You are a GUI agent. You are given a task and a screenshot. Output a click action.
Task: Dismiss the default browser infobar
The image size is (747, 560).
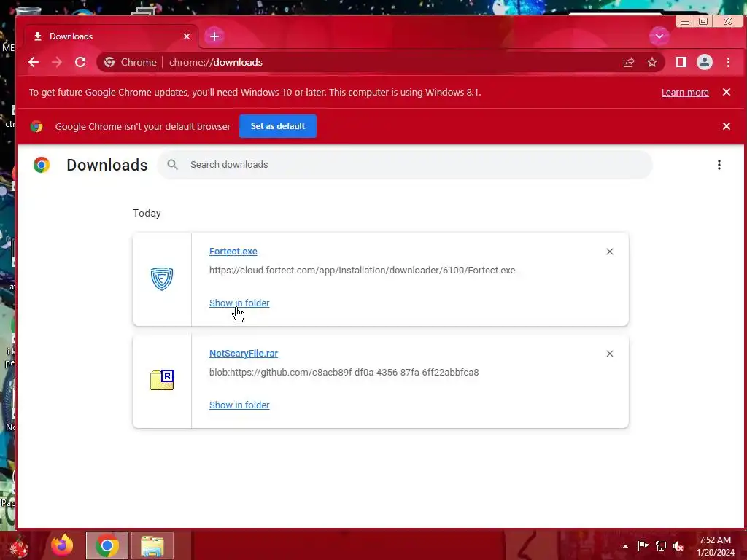click(x=726, y=126)
